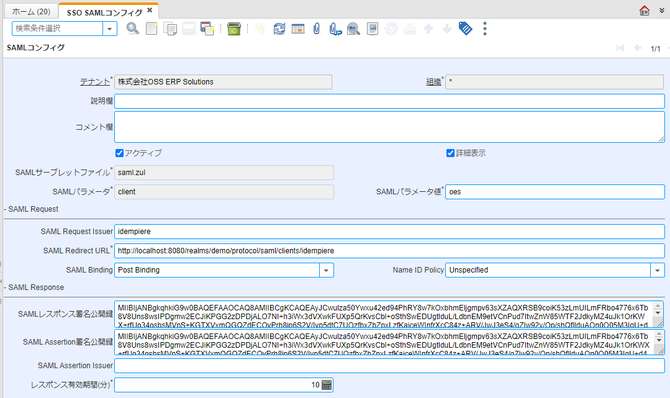Viewport: 670px width, 398px height.
Task: Click the SAMLパラメータ field showing client
Action: [x=224, y=192]
